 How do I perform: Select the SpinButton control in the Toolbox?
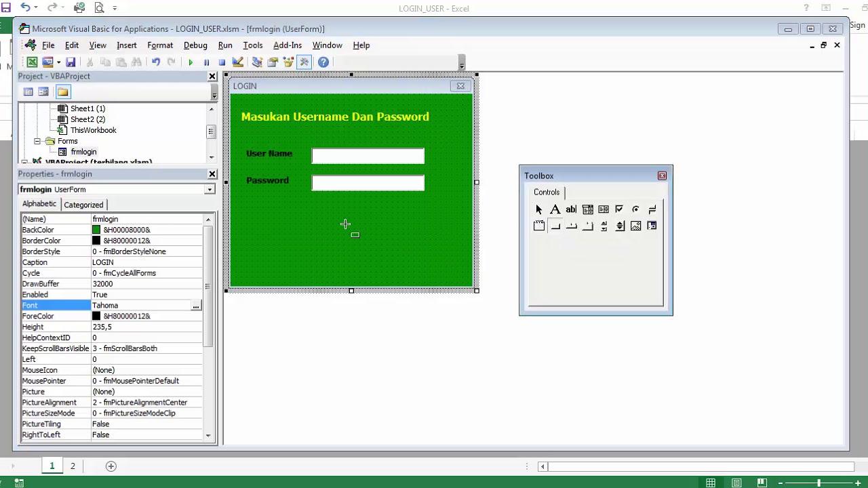click(620, 226)
